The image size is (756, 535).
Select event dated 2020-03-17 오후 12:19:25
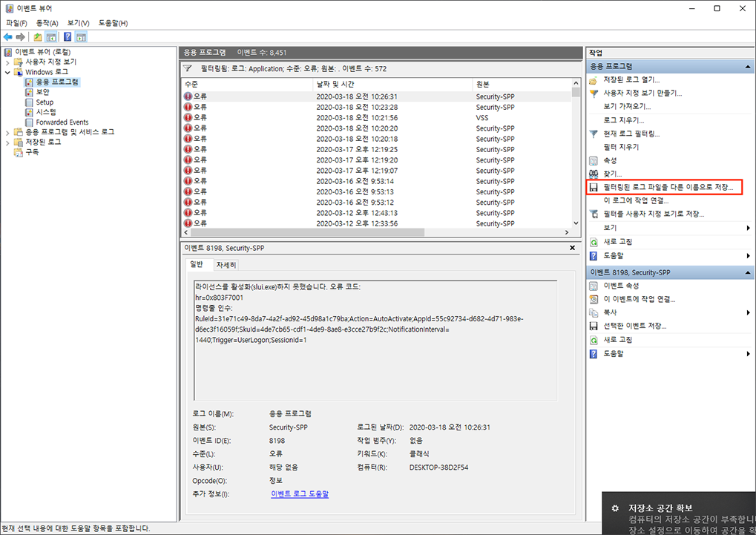(x=377, y=150)
